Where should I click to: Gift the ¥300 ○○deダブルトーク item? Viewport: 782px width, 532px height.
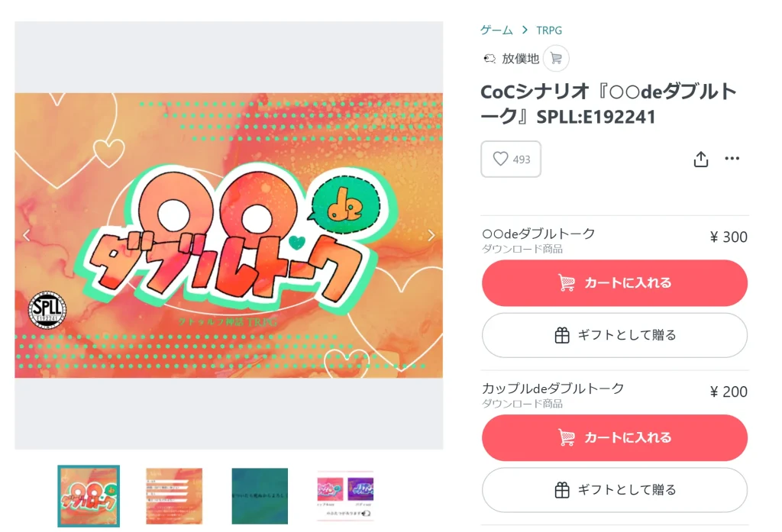point(615,335)
